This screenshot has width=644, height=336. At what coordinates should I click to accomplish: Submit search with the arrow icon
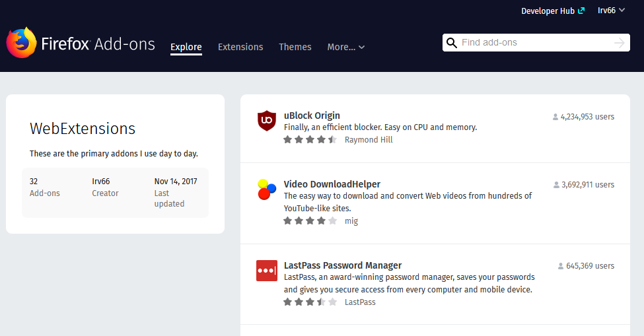(620, 43)
